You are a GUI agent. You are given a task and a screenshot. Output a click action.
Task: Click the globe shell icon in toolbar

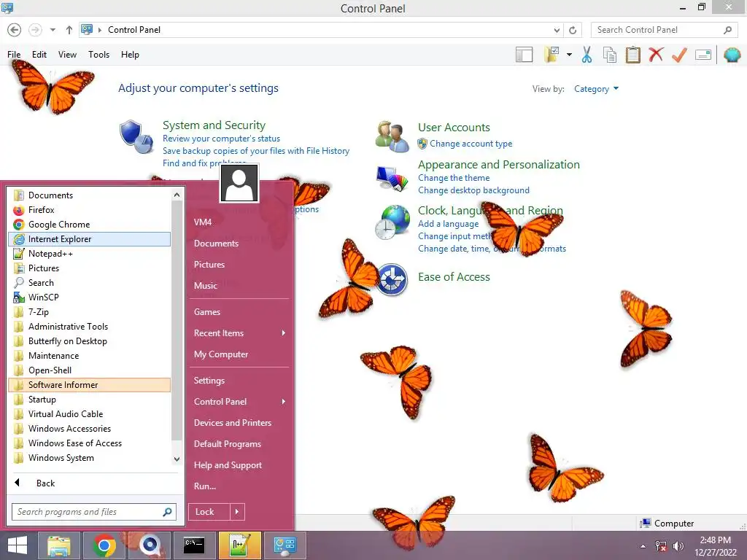click(732, 55)
